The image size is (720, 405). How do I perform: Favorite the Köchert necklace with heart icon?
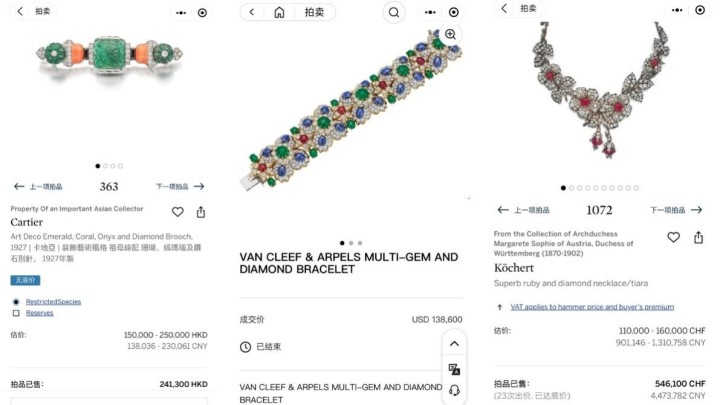(674, 237)
